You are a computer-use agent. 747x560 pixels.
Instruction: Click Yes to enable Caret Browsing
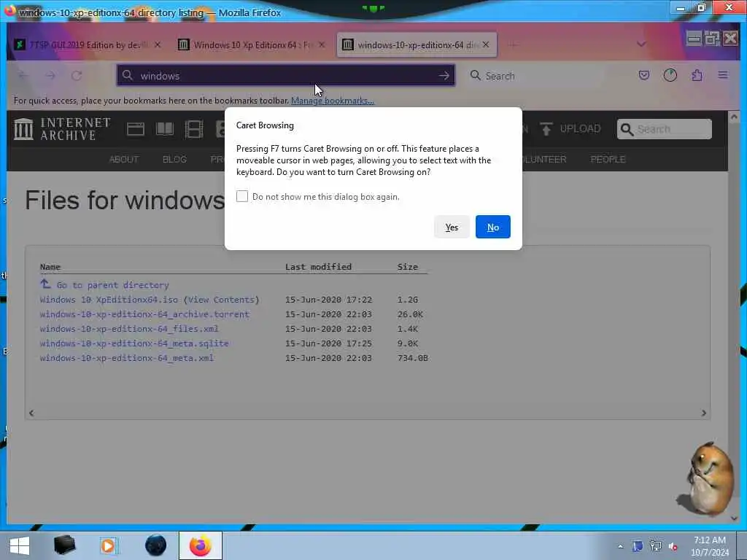(x=451, y=227)
